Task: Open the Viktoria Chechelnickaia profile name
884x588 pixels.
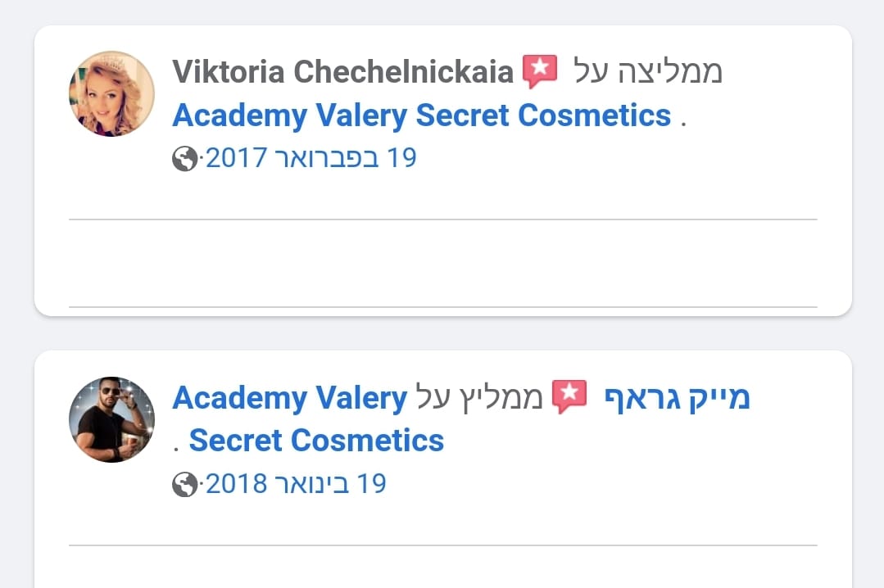Action: (x=342, y=72)
